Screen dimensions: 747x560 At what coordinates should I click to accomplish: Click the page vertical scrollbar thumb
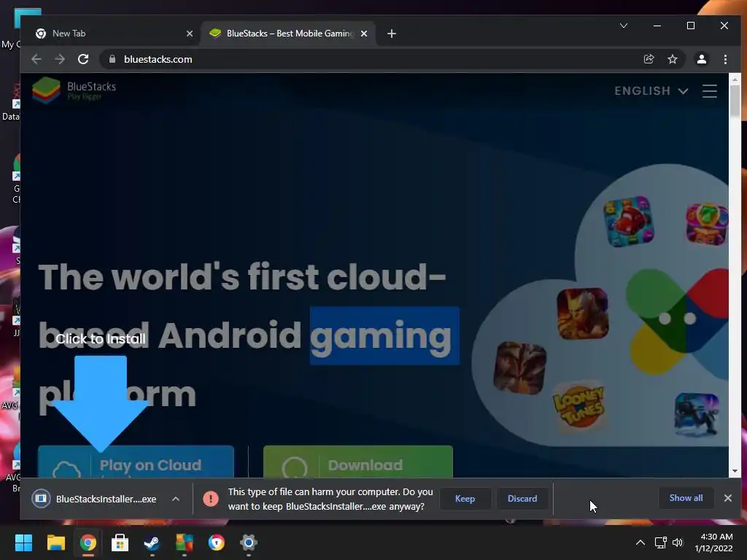pos(735,99)
